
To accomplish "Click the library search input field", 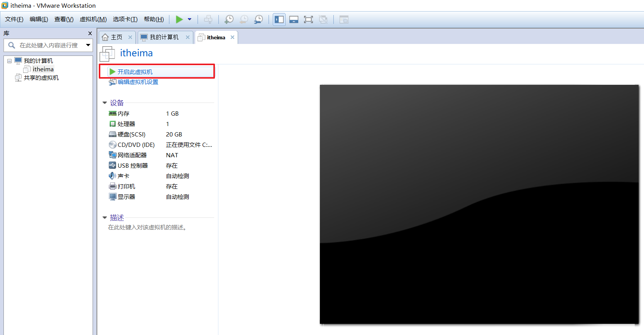I will point(49,45).
